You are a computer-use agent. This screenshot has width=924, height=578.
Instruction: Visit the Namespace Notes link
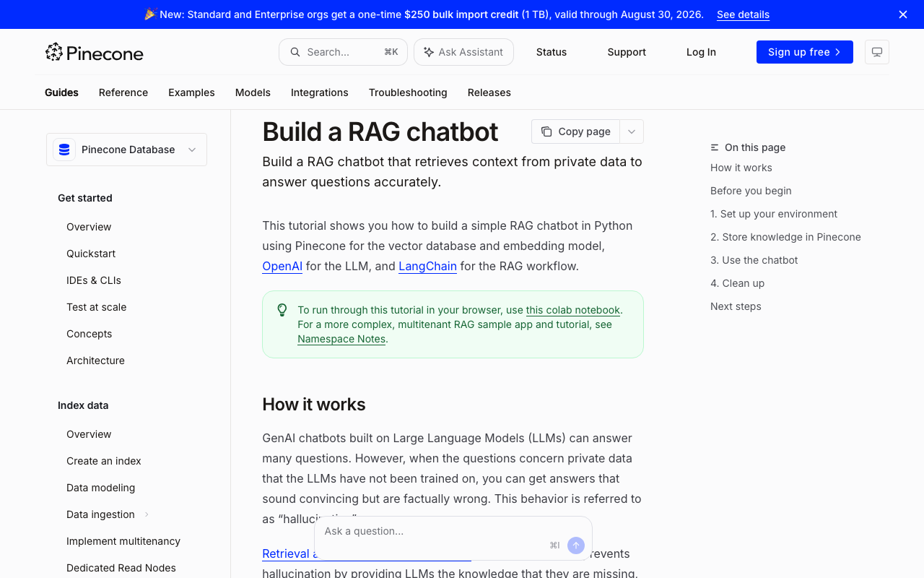(341, 339)
